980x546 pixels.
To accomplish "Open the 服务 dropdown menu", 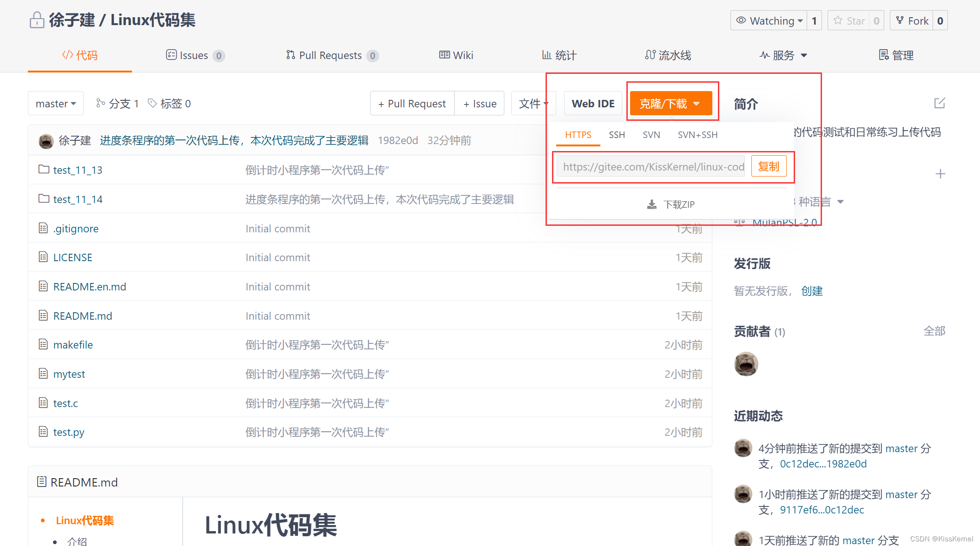I will click(783, 55).
